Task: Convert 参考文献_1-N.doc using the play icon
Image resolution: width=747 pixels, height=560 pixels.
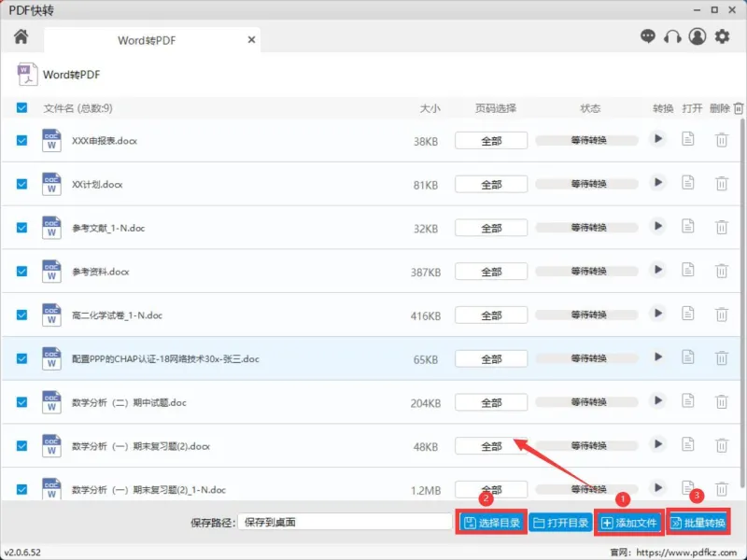Action: [x=658, y=226]
